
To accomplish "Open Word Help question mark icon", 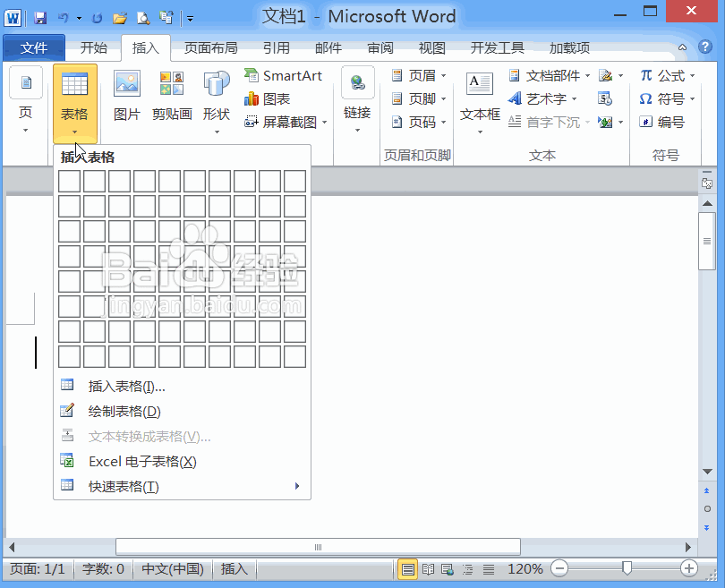I will [x=704, y=47].
